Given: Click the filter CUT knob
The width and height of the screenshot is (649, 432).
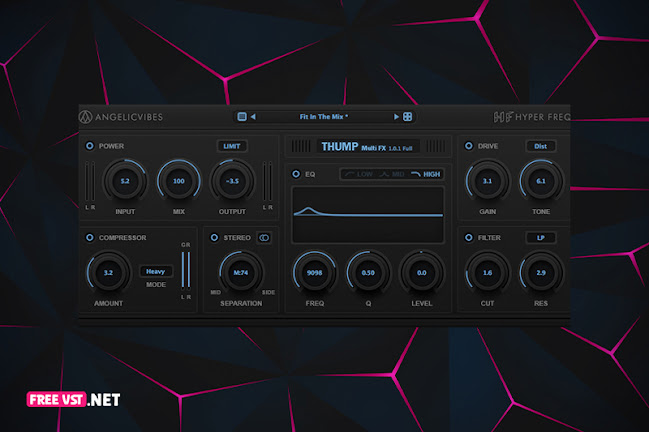Looking at the screenshot, I should pyautogui.click(x=488, y=273).
